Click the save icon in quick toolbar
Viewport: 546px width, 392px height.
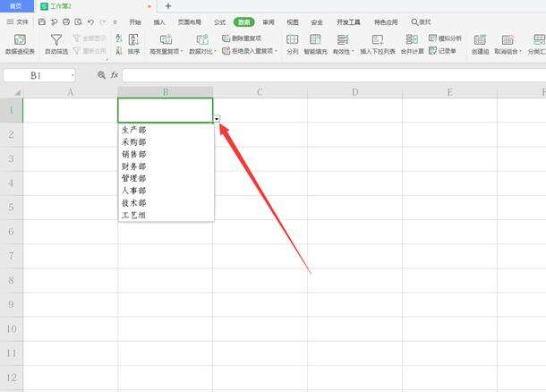point(42,22)
